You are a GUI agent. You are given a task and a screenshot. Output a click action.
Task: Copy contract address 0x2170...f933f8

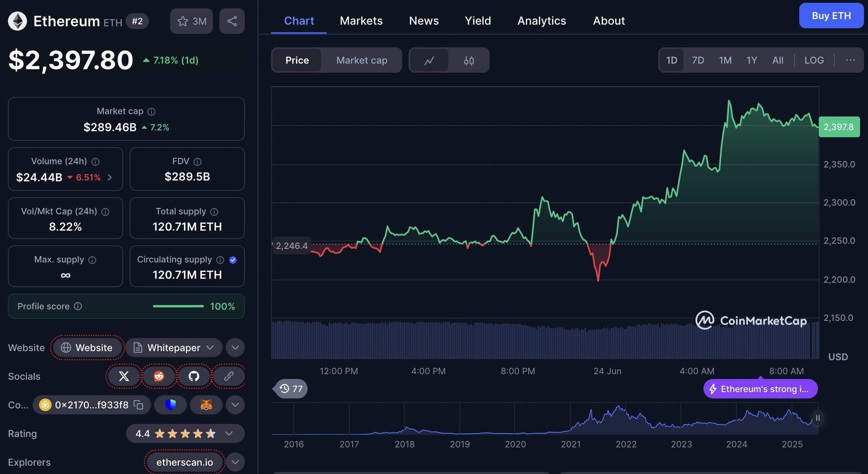tap(138, 405)
